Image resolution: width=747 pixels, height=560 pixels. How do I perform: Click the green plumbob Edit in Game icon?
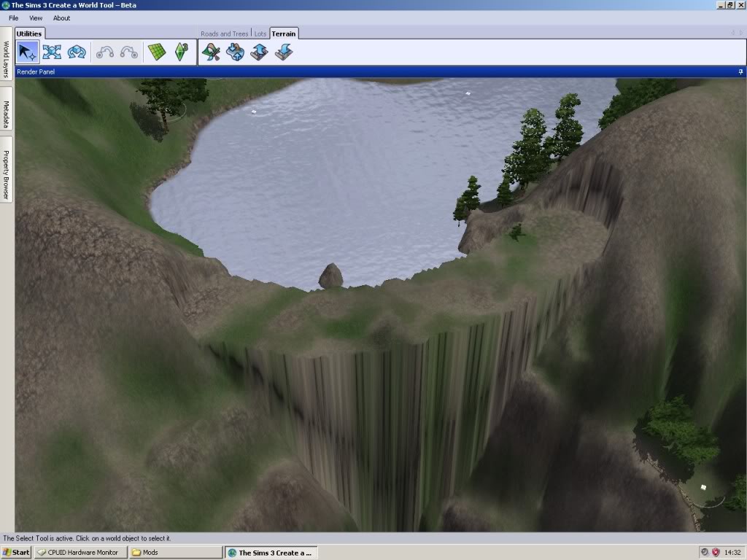pyautogui.click(x=181, y=52)
